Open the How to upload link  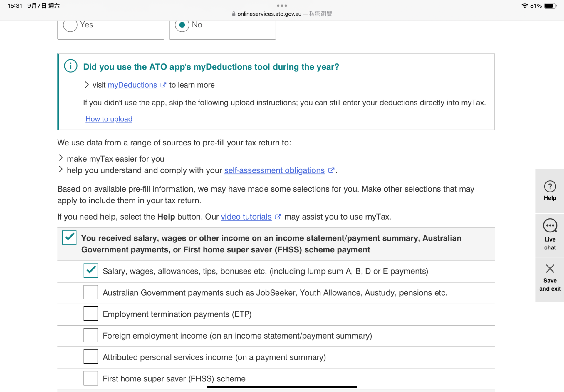point(109,119)
